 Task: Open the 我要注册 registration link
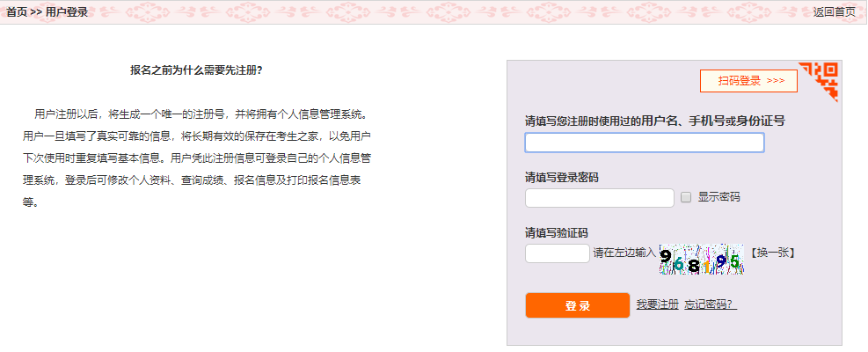(657, 304)
